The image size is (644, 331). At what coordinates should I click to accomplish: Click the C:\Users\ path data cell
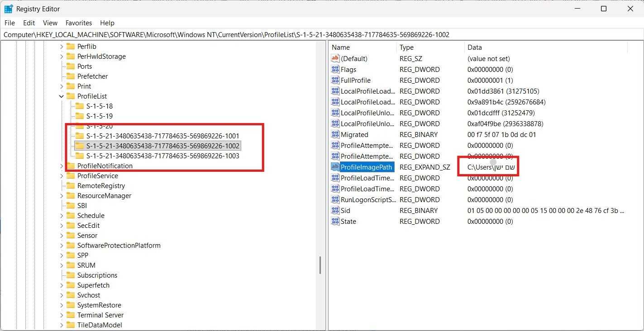click(x=491, y=167)
